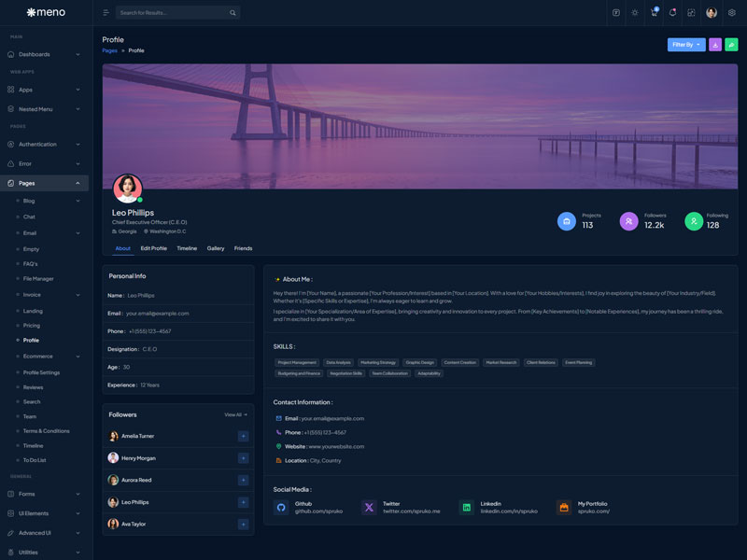Click the GitHub social media icon

(281, 507)
